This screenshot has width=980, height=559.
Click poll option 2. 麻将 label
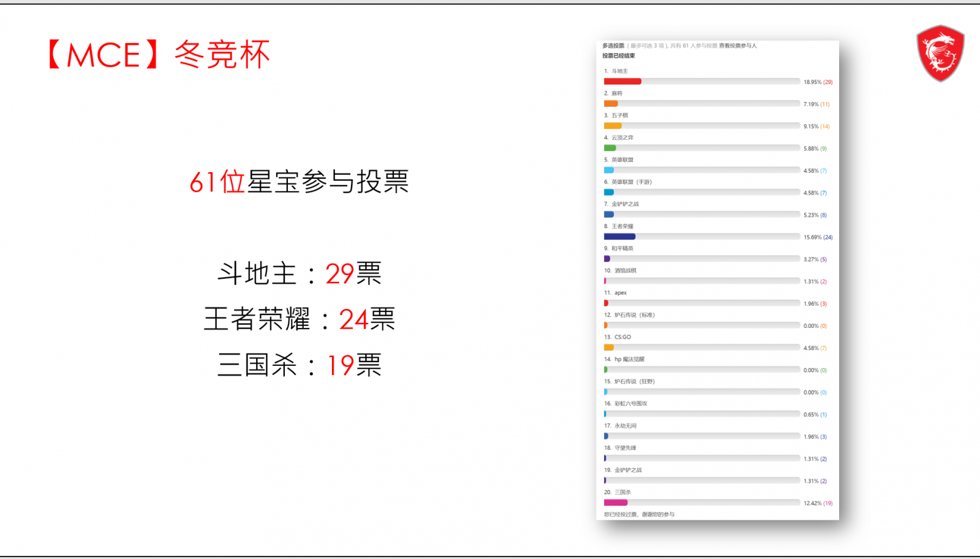pyautogui.click(x=613, y=93)
